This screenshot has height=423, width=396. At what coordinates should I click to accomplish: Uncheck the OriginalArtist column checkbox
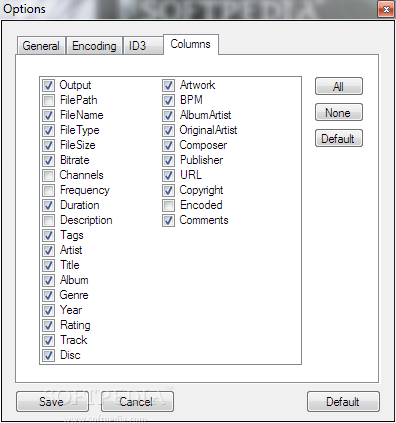click(x=168, y=130)
